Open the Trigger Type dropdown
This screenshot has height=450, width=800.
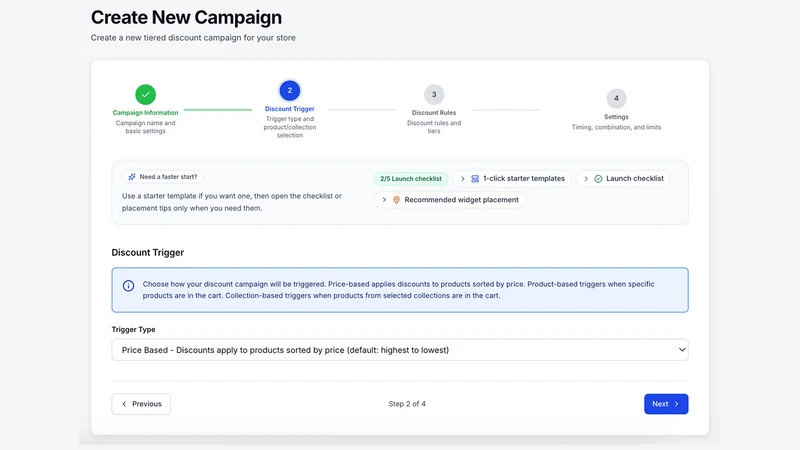[x=400, y=350]
